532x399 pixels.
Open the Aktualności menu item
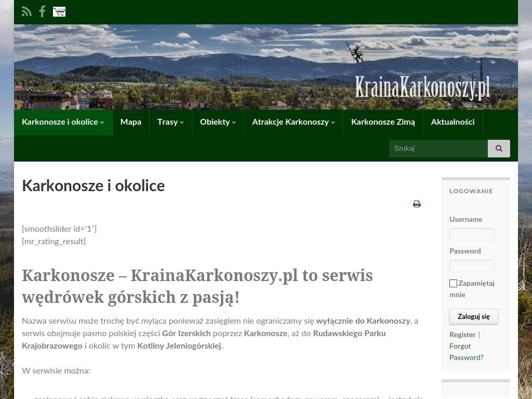(453, 122)
